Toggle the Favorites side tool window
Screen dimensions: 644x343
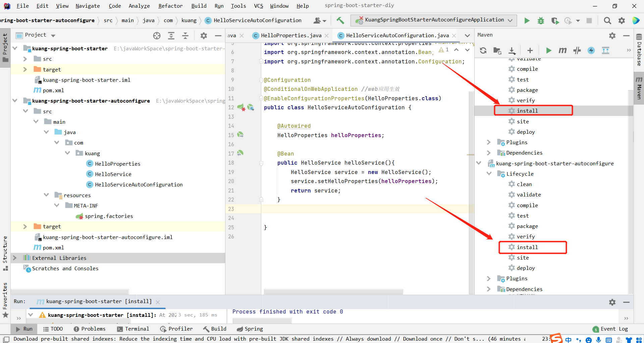5,300
